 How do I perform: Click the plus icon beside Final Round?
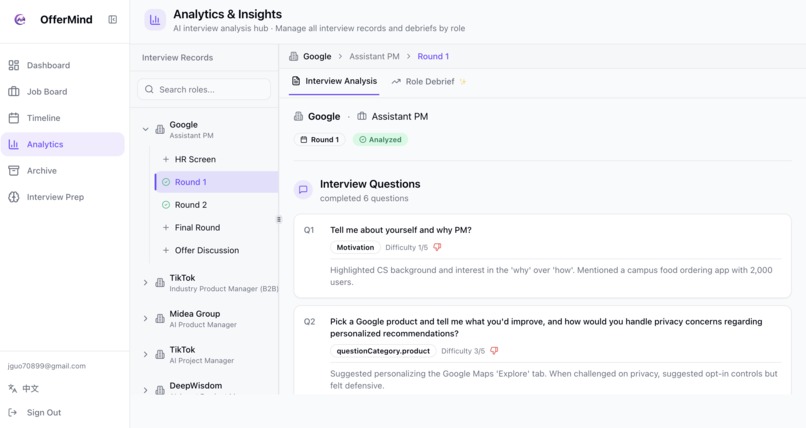coord(166,228)
